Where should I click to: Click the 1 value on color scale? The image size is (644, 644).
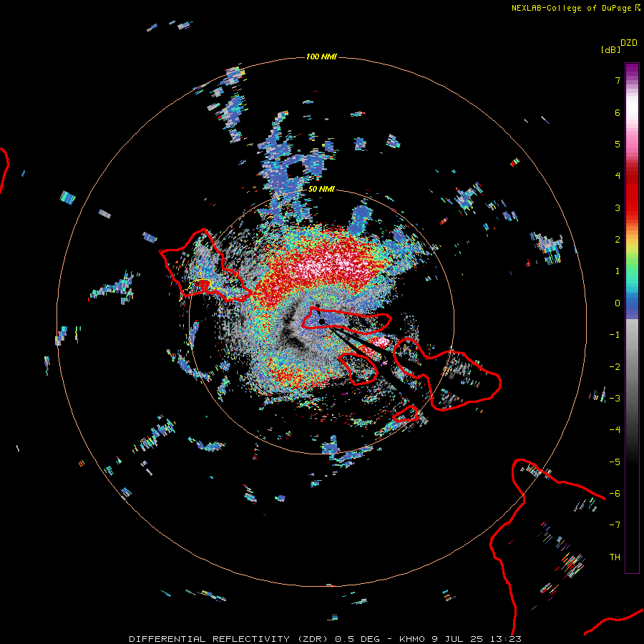click(x=618, y=271)
